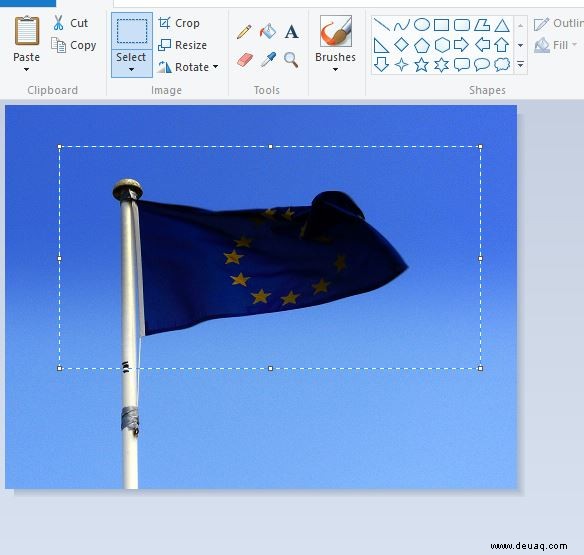
Task: Choose the Curve shape
Action: (x=402, y=25)
